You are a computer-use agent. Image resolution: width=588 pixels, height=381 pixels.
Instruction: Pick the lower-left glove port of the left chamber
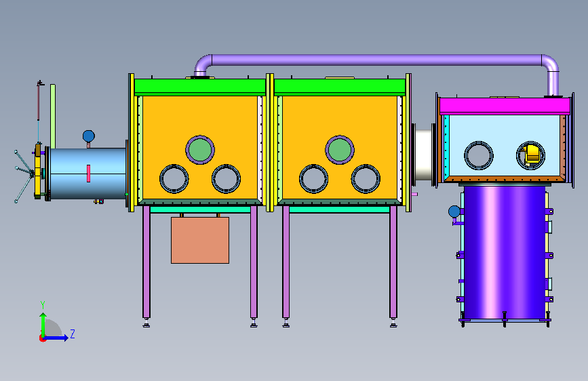174,179
